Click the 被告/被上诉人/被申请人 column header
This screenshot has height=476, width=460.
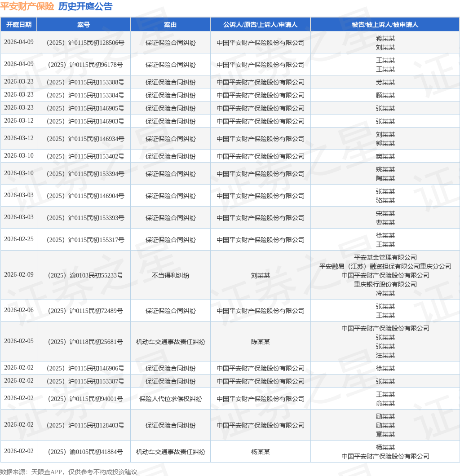(x=385, y=25)
